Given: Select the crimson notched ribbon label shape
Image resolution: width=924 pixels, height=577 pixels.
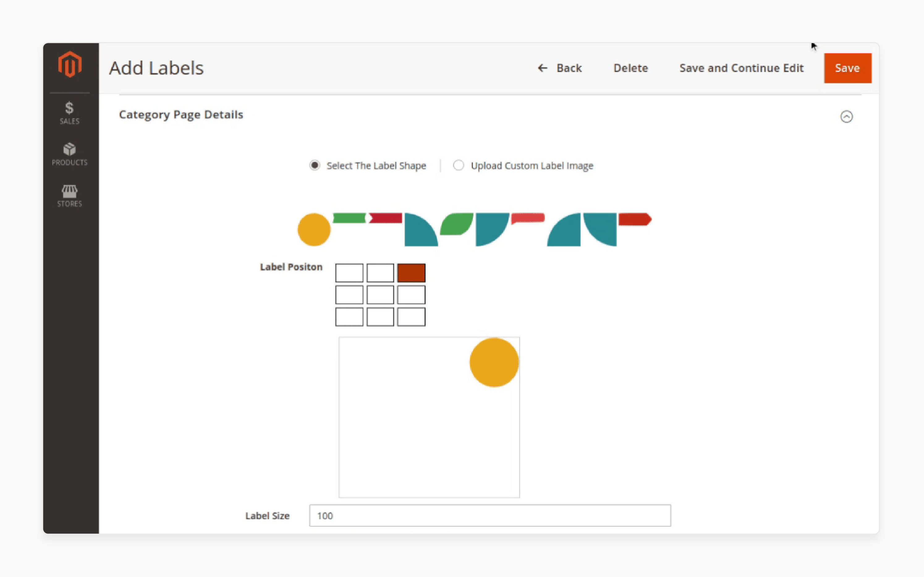Looking at the screenshot, I should 385,218.
